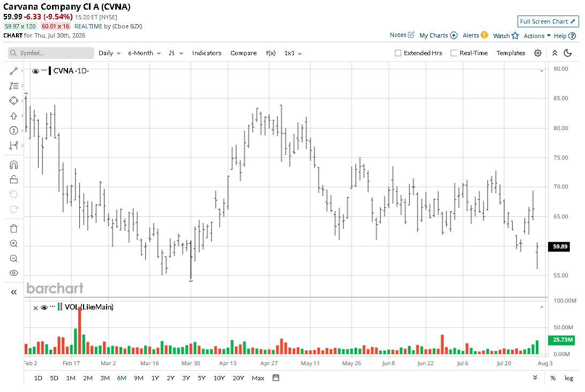This screenshot has height=392, width=585.
Task: Open the Compare menu
Action: [243, 53]
